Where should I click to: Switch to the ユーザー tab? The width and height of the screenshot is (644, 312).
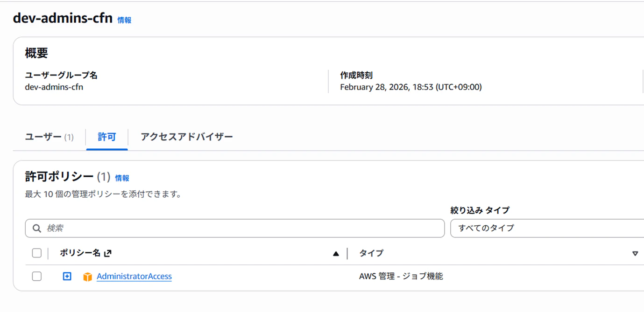point(49,137)
